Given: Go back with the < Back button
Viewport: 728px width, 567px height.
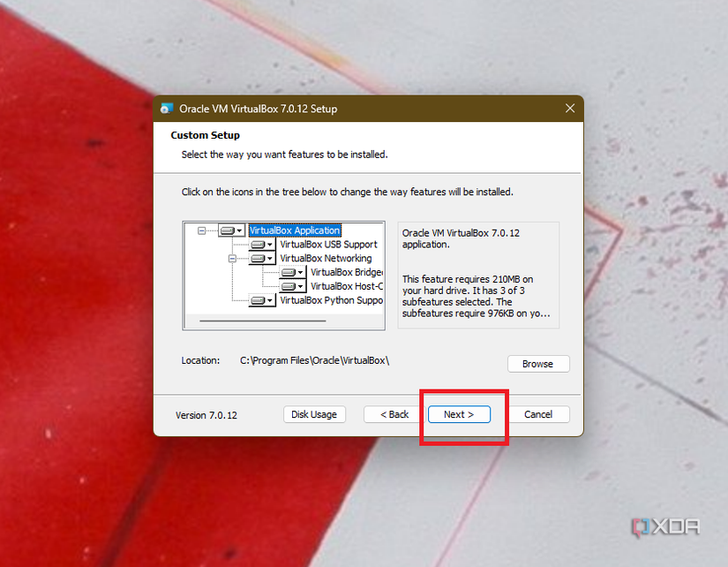Looking at the screenshot, I should point(394,414).
